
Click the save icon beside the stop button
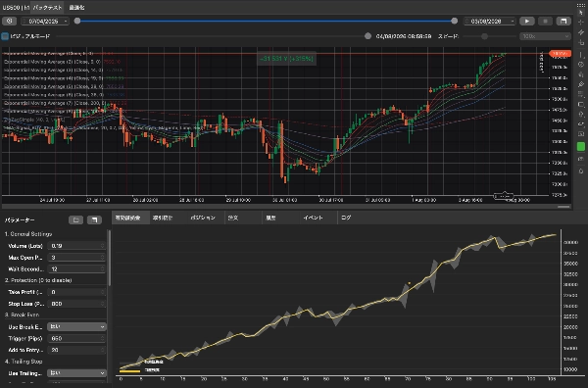[563, 21]
